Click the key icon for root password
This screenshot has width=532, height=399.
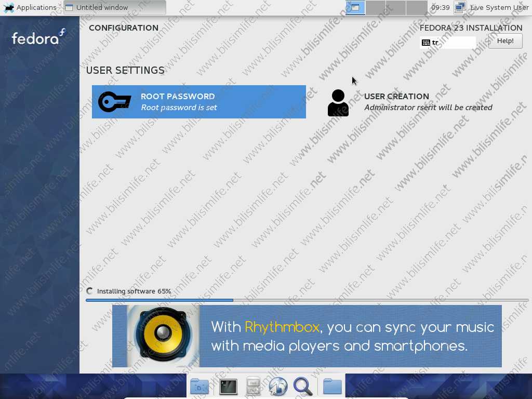click(114, 102)
